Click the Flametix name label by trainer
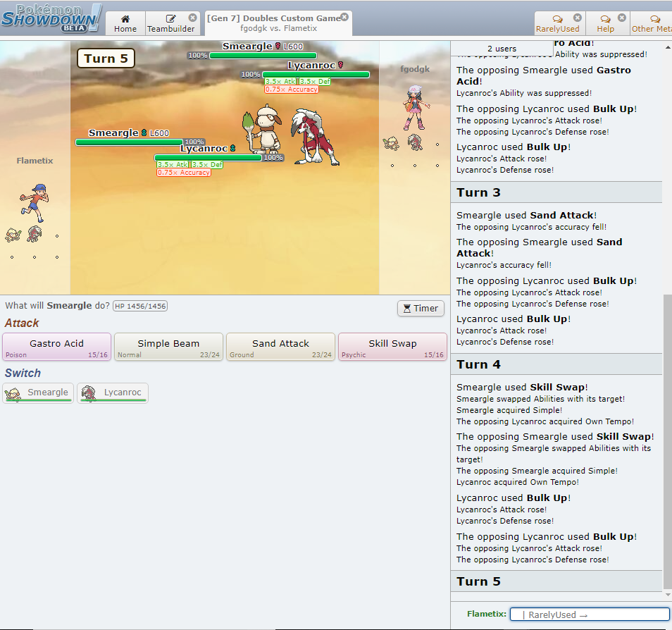This screenshot has height=630, width=672. [35, 161]
